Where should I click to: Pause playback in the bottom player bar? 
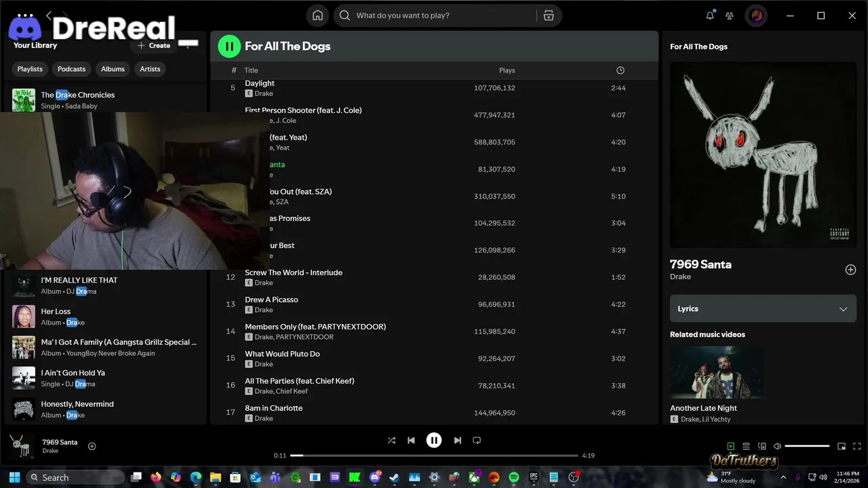click(434, 441)
